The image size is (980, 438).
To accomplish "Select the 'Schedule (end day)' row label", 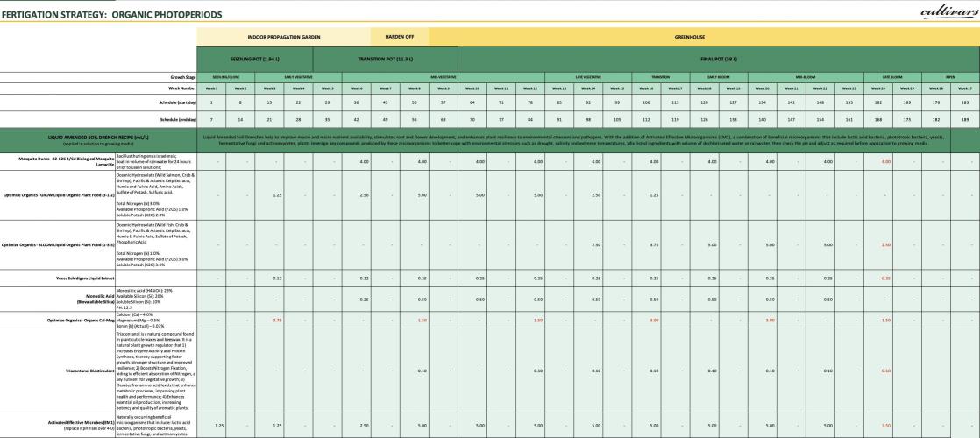I will 178,119.
